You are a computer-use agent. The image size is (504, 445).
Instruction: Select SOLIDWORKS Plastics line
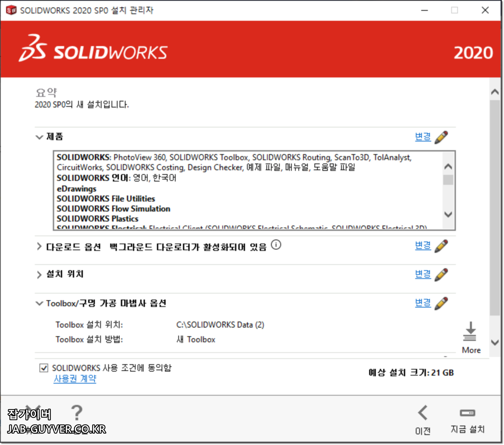pyautogui.click(x=97, y=219)
